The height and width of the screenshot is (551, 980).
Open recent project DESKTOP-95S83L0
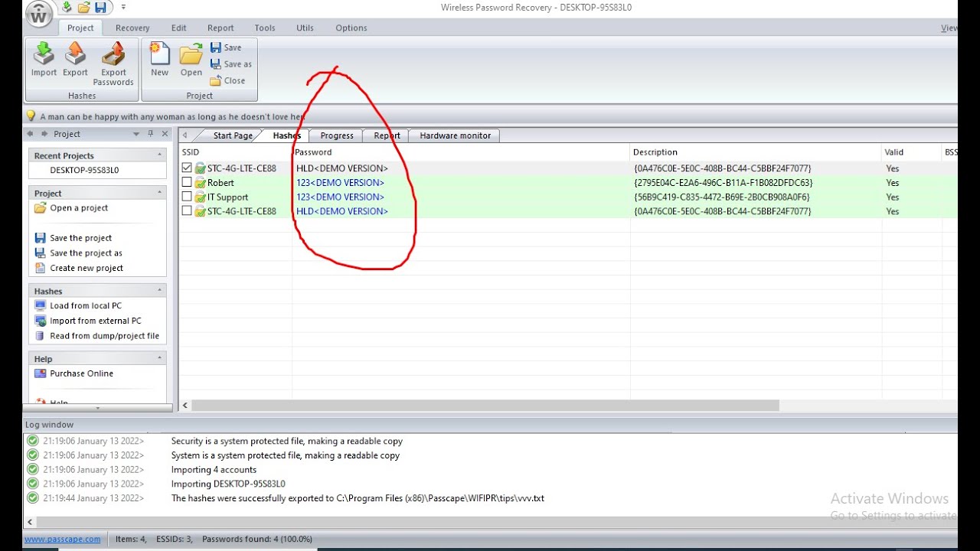point(84,170)
